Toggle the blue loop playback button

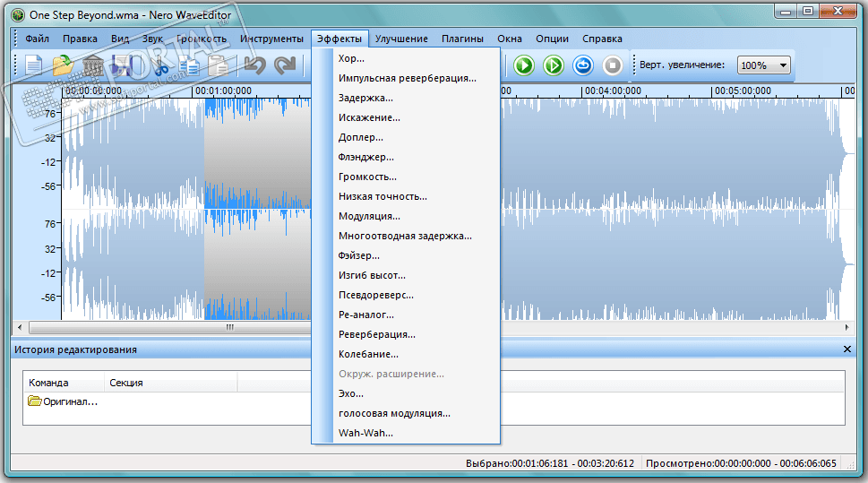(583, 65)
